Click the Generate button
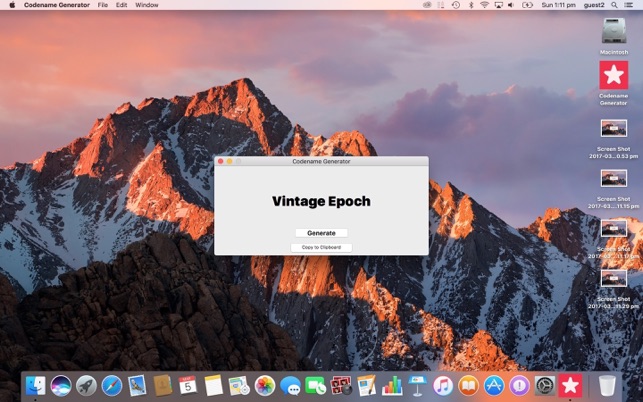This screenshot has width=643, height=402. [321, 233]
